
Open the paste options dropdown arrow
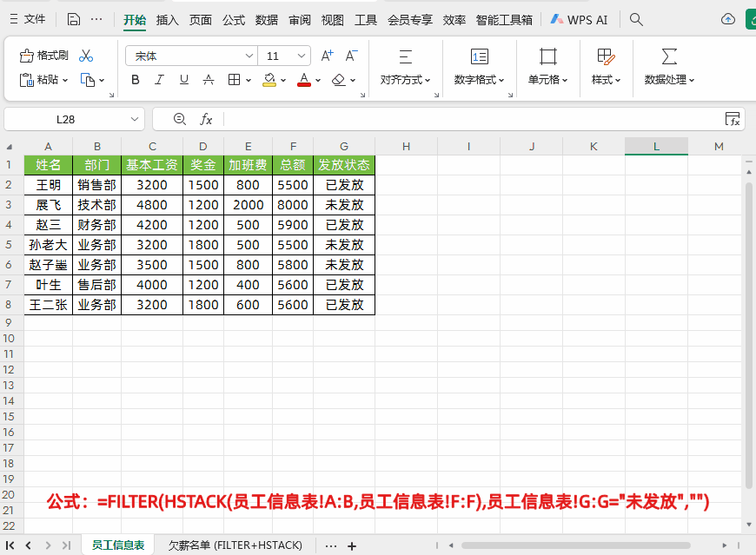65,81
